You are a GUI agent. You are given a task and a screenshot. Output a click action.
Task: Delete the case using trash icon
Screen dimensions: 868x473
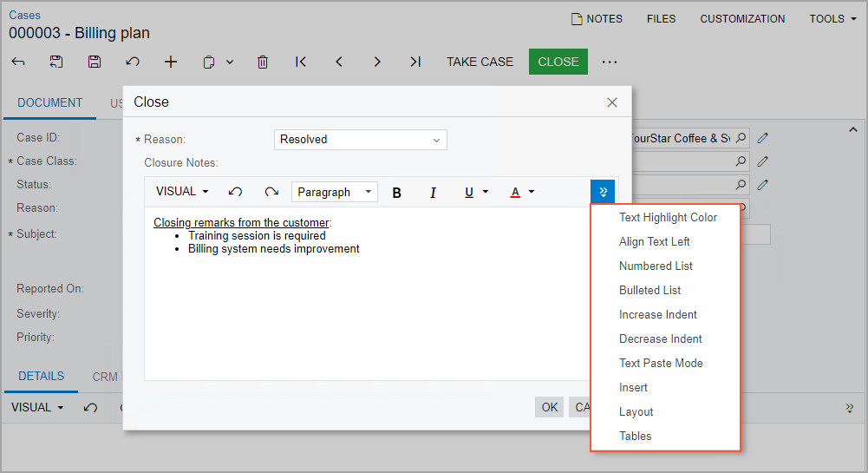click(263, 62)
